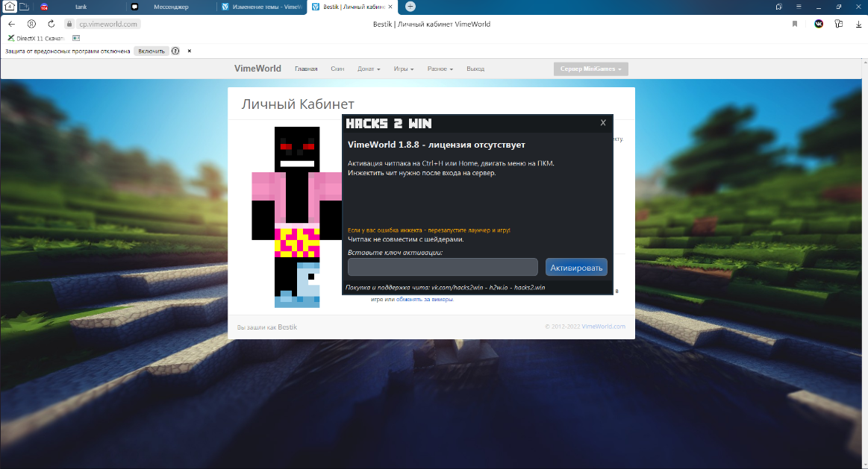Click the HACKS 2 WIN logo

389,123
